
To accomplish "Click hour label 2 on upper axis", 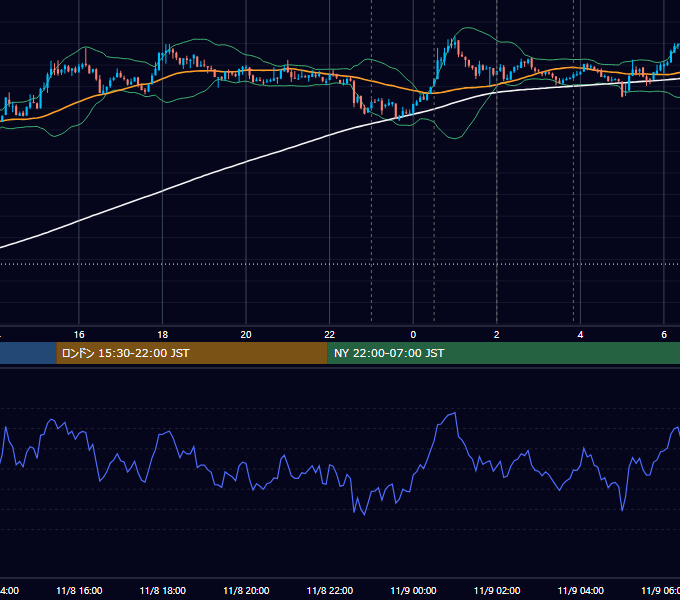I will (497, 335).
